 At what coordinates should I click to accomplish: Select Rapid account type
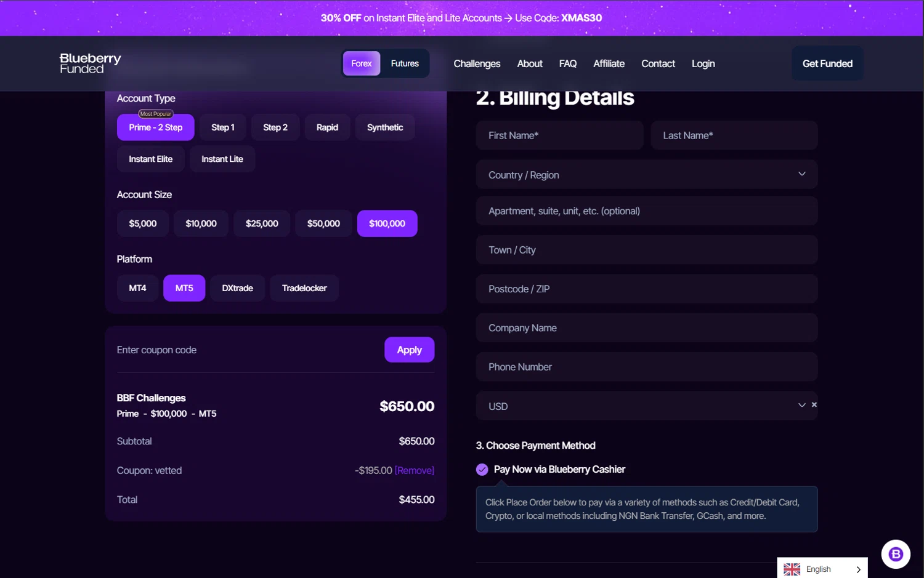tap(327, 127)
